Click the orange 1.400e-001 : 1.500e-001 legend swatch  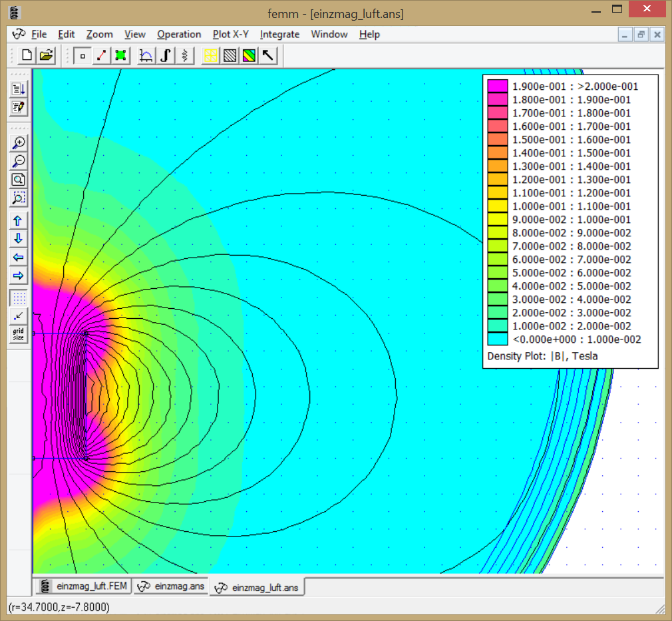tap(498, 152)
